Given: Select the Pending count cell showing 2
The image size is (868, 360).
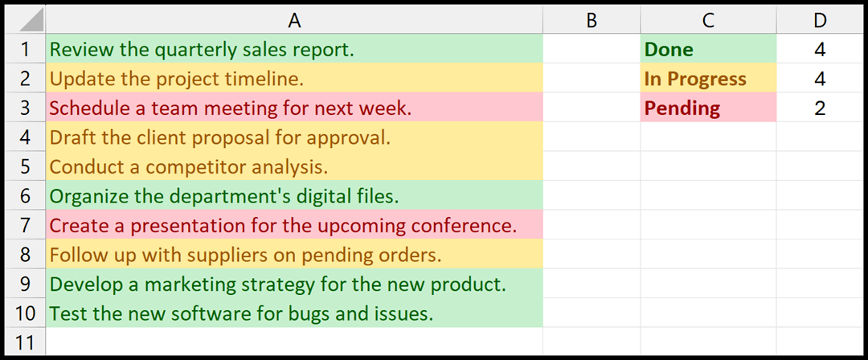Looking at the screenshot, I should [819, 108].
